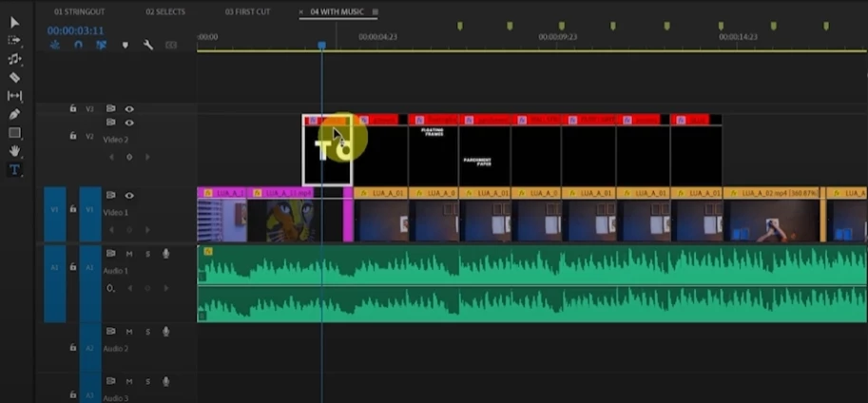Open Audio 1 show keyframes menu
The height and width of the screenshot is (403, 868).
(x=111, y=288)
